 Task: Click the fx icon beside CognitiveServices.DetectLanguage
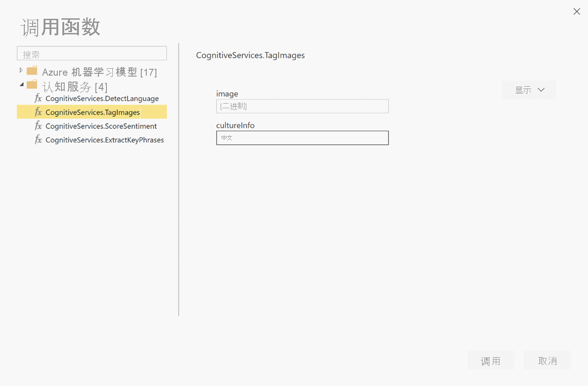39,98
